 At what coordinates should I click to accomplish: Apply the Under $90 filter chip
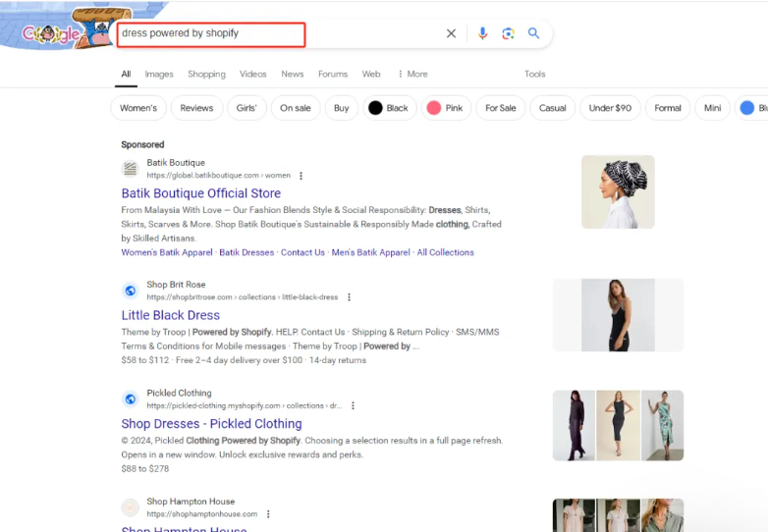pos(610,108)
